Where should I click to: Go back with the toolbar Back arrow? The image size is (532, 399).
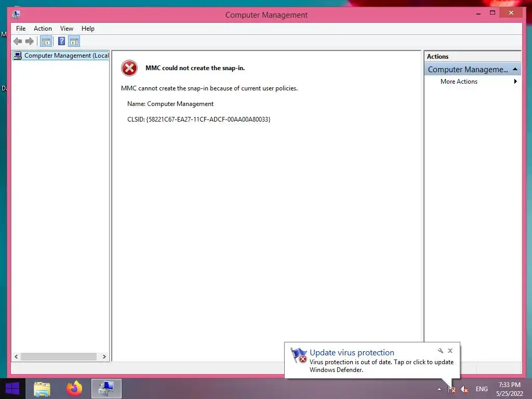(18, 42)
